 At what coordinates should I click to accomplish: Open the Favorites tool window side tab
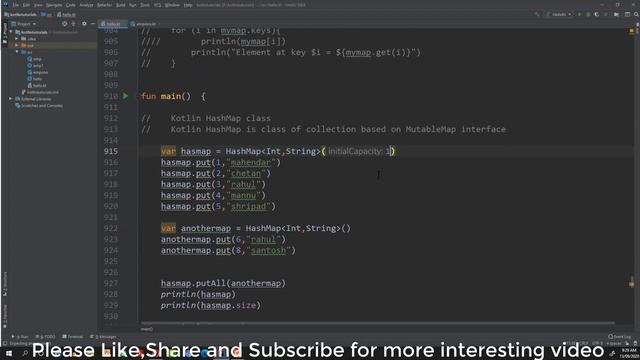[5, 316]
